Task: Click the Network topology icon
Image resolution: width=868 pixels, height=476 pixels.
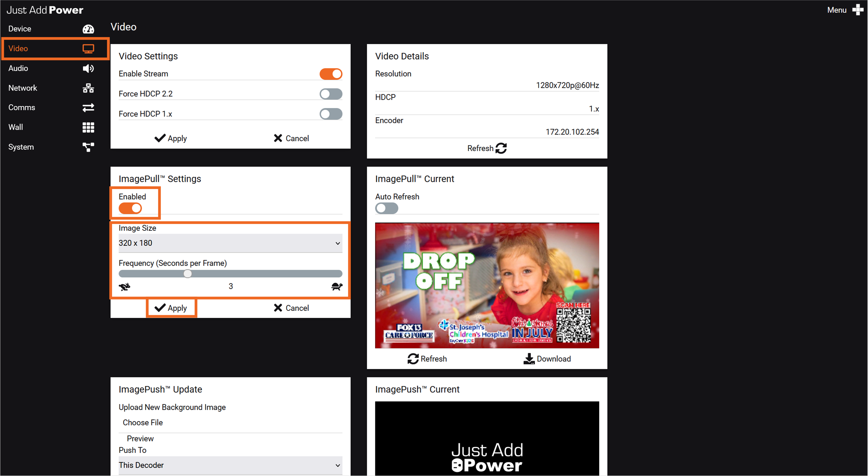Action: click(88, 88)
